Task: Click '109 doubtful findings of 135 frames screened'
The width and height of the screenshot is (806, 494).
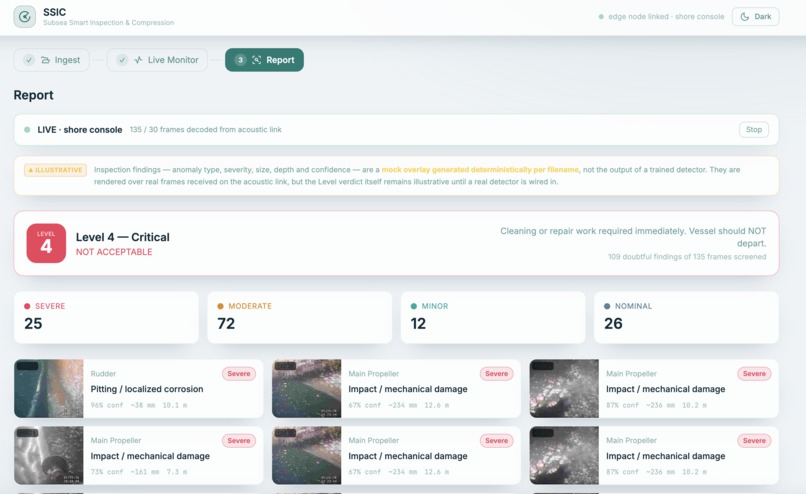Action: 687,257
